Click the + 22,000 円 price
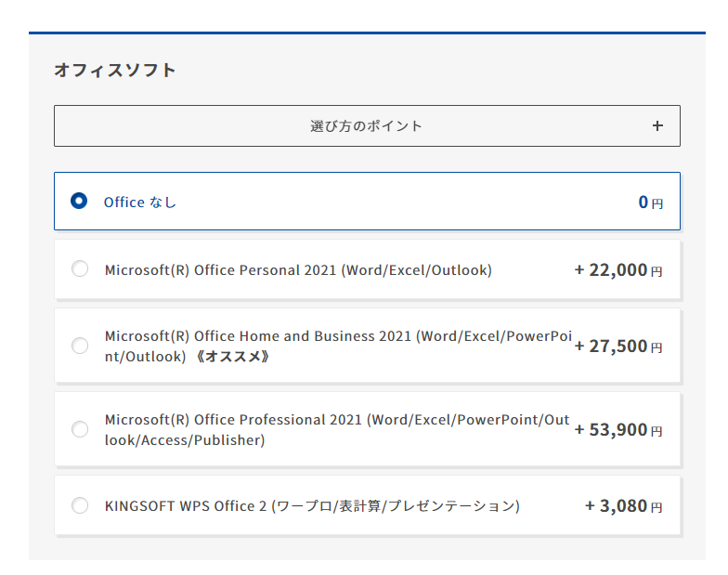This screenshot has width=728, height=575. [x=618, y=269]
